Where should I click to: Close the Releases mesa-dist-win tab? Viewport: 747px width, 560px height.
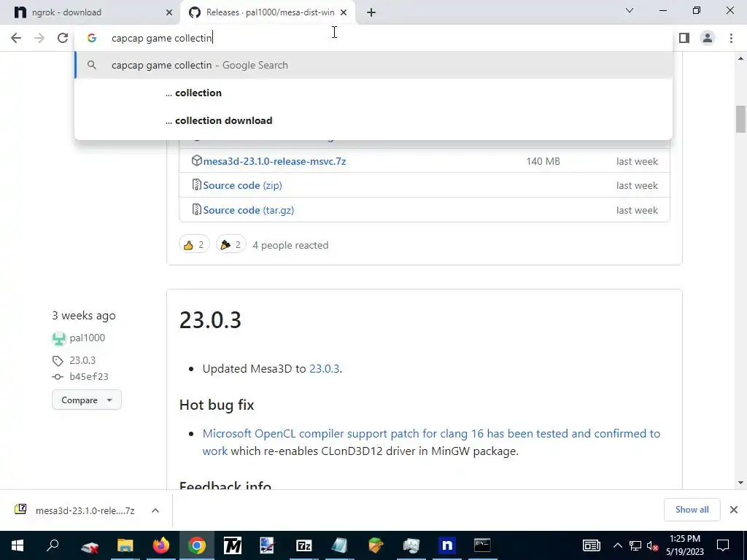(x=344, y=12)
